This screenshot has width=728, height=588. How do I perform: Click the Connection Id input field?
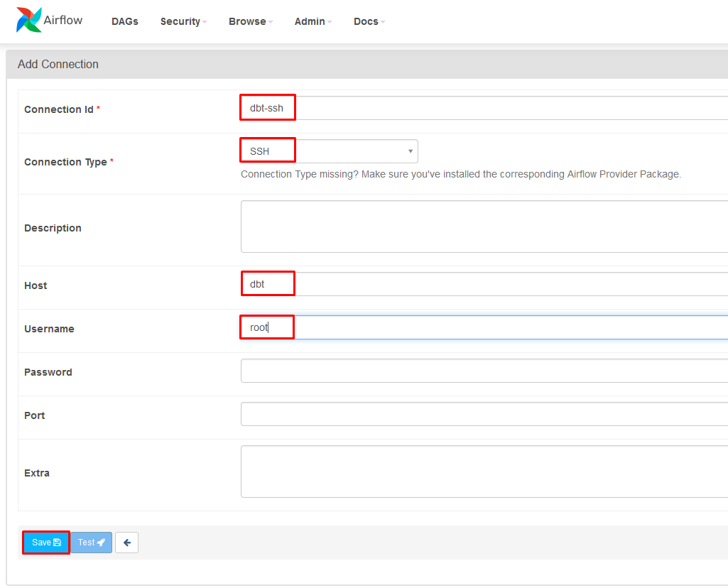483,109
